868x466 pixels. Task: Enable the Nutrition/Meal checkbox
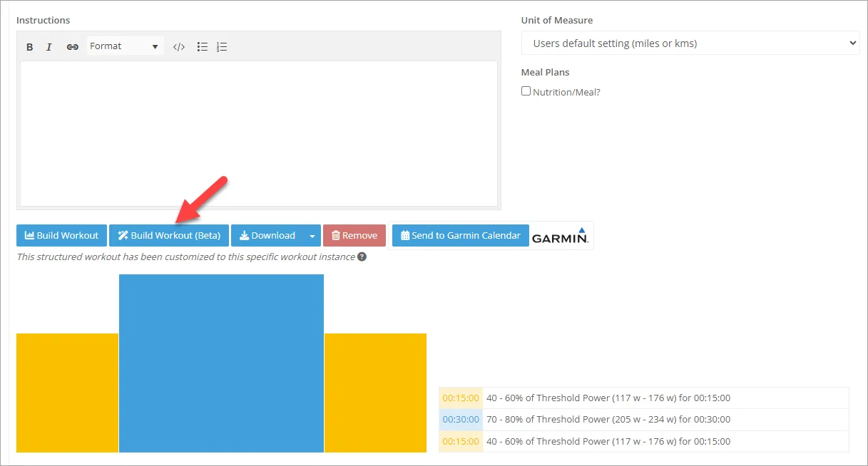coord(526,91)
